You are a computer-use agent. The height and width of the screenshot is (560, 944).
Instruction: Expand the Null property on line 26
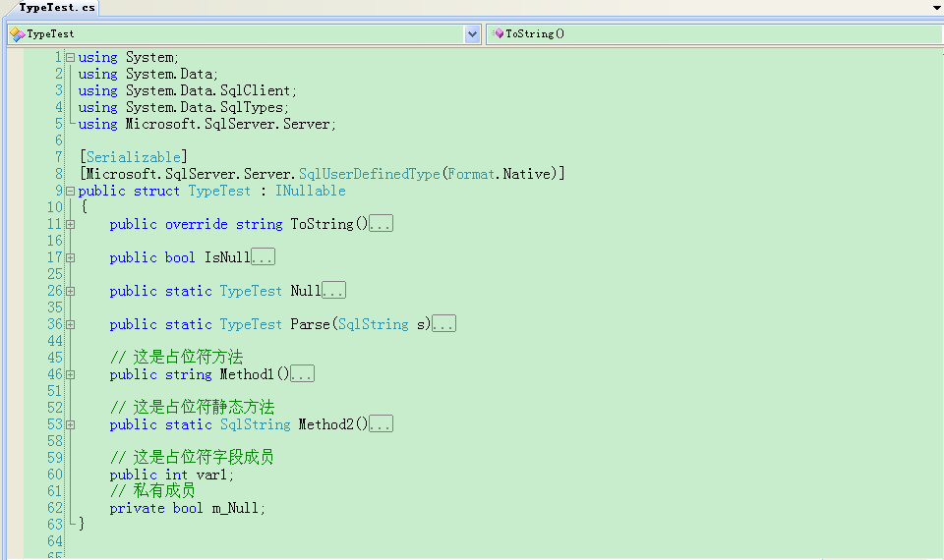tap(71, 291)
